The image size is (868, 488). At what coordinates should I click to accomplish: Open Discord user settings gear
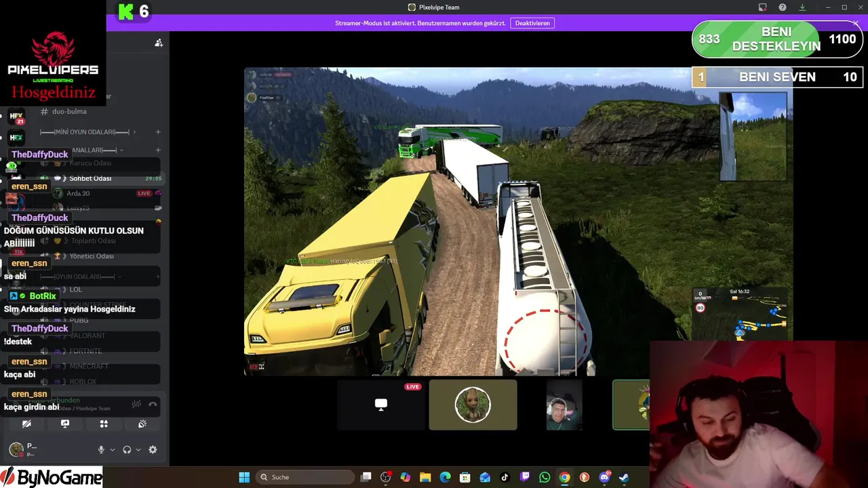[x=153, y=449]
